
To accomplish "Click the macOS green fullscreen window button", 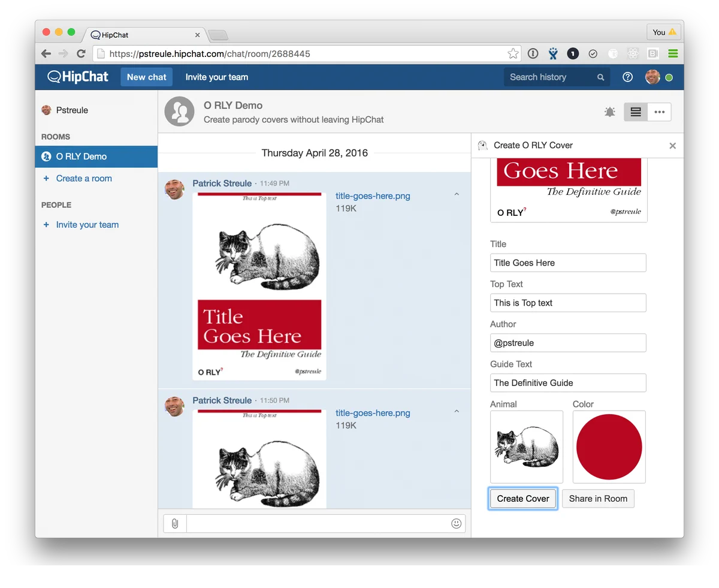I will pyautogui.click(x=71, y=32).
